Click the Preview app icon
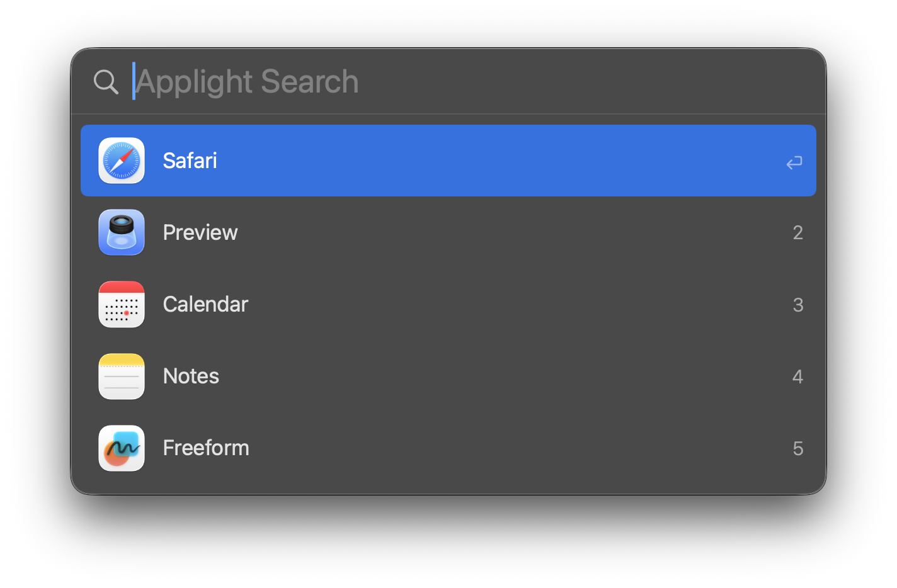Image resolution: width=897 pixels, height=588 pixels. [121, 232]
